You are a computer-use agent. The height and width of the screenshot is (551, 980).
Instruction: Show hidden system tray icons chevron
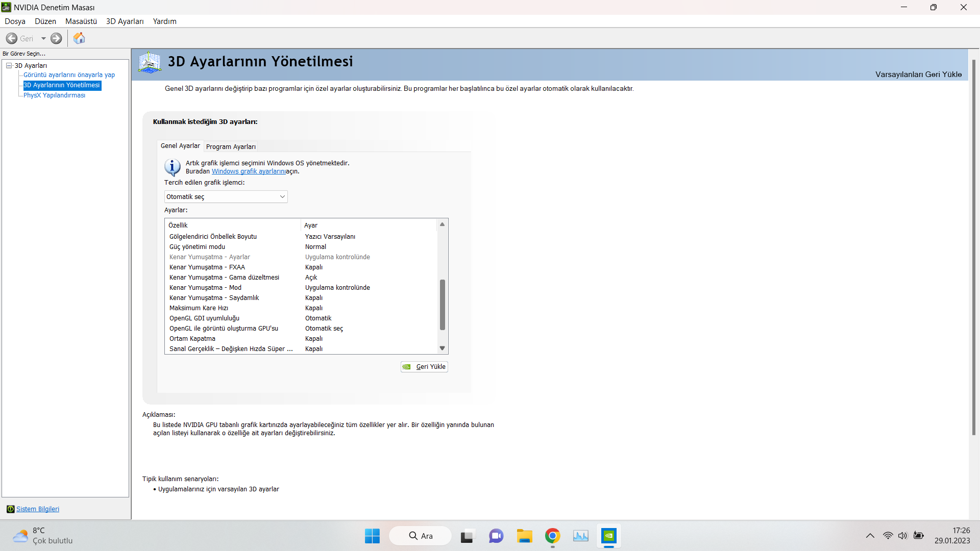coord(870,536)
